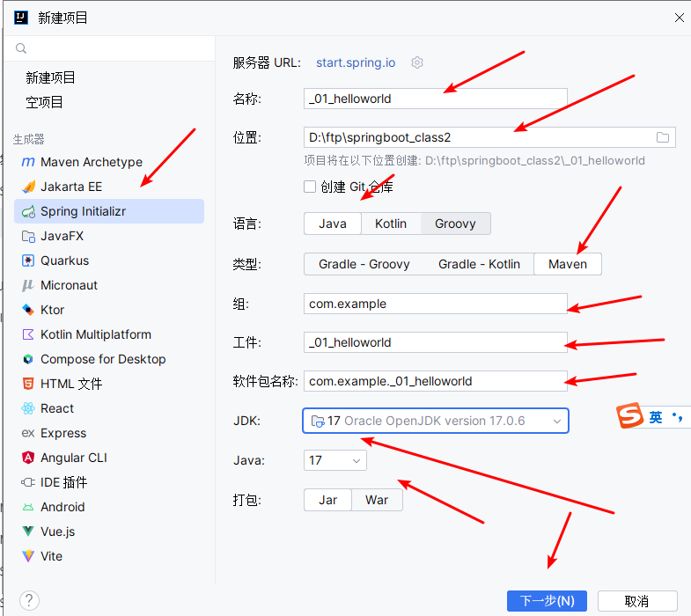691x616 pixels.
Task: Click the Spring Initializr leaf icon
Action: (x=28, y=211)
